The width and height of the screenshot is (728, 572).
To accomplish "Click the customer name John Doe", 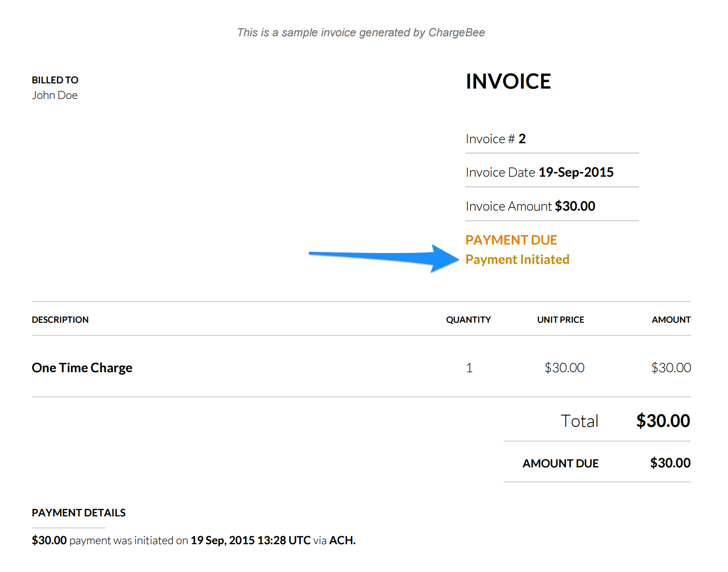I will pos(55,95).
